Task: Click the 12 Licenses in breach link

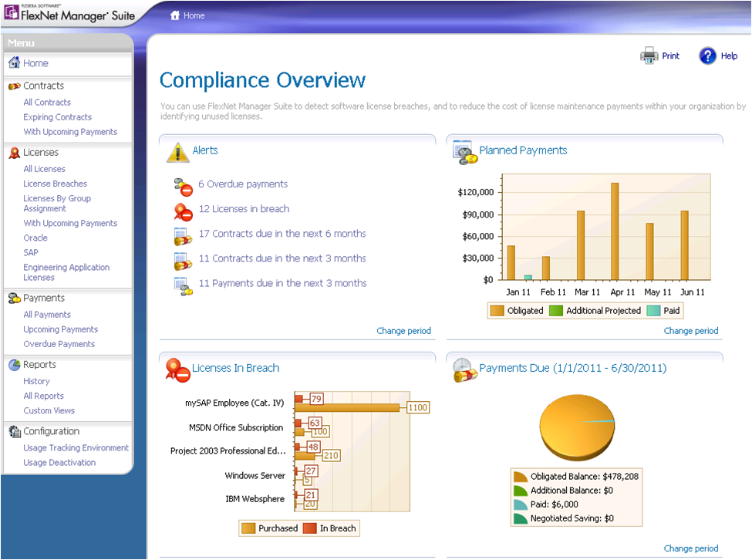Action: pos(244,209)
